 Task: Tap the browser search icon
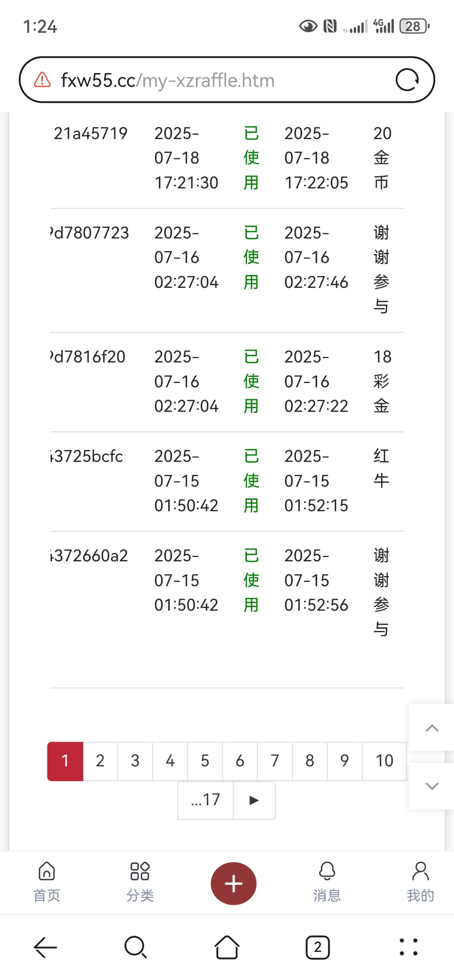tap(136, 947)
